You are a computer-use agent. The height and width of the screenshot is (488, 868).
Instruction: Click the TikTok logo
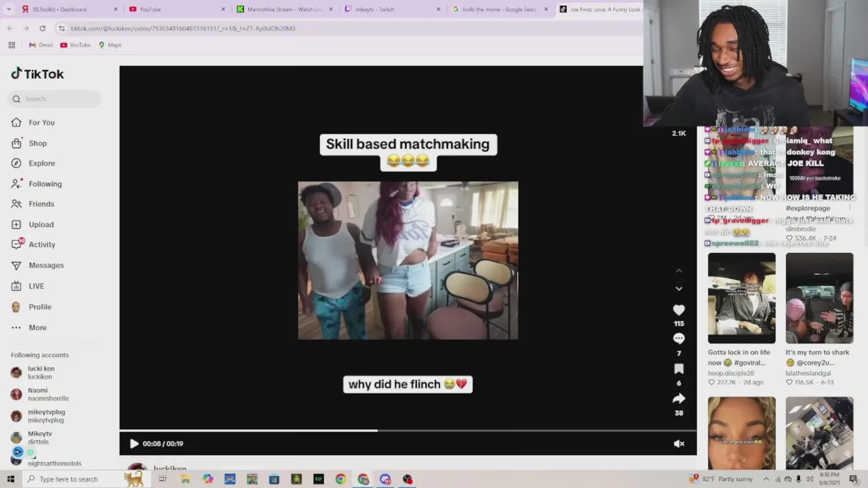pyautogui.click(x=37, y=74)
